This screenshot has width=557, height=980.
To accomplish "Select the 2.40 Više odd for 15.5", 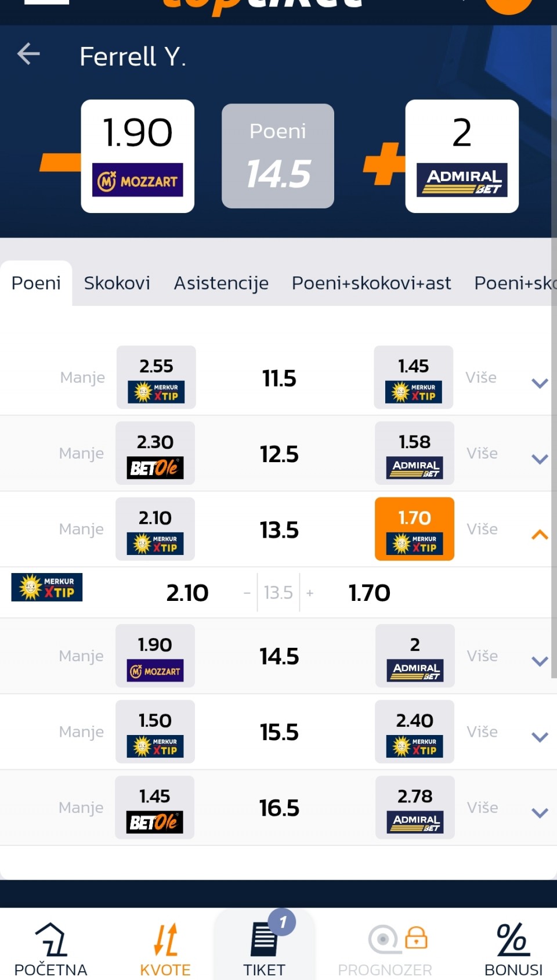I will (x=414, y=732).
